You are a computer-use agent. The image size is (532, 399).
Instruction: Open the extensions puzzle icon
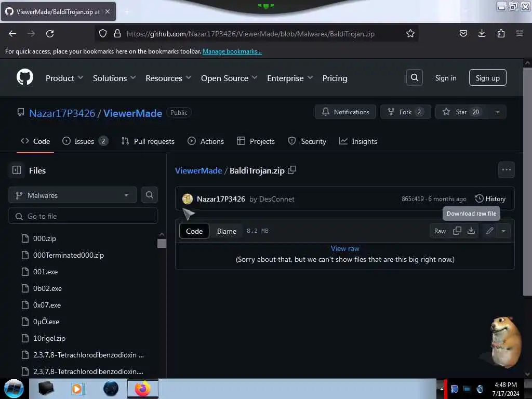(x=501, y=33)
